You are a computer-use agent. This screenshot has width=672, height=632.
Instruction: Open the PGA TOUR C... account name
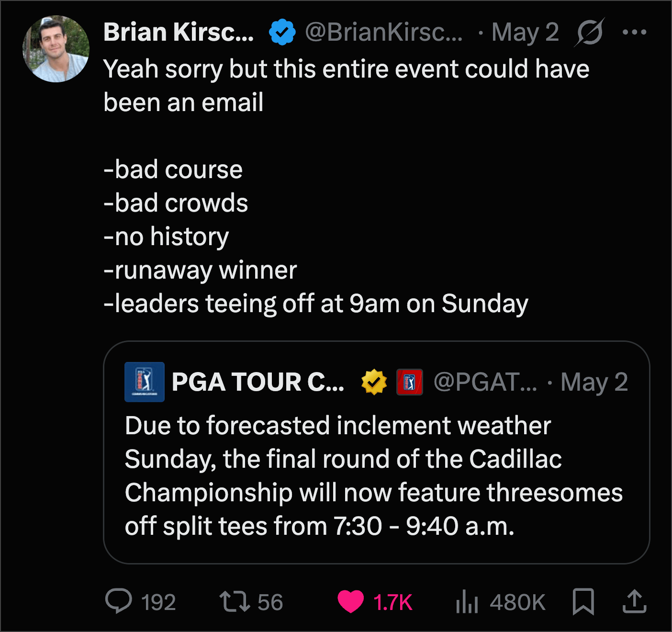point(258,382)
